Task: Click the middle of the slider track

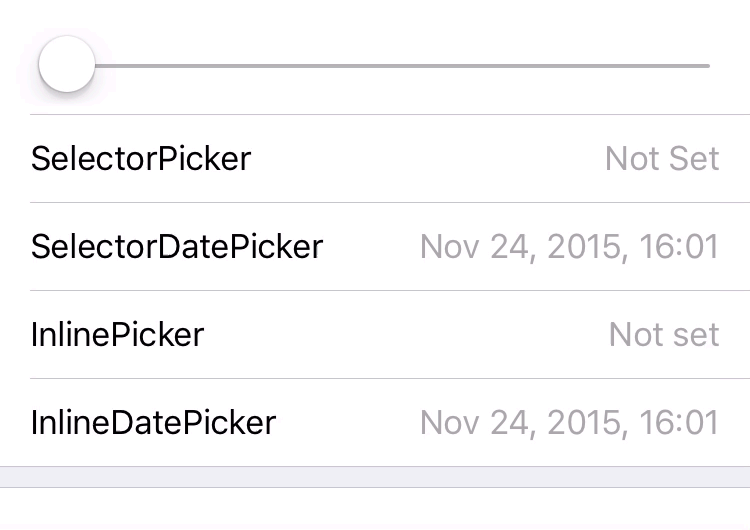Action: [400, 66]
